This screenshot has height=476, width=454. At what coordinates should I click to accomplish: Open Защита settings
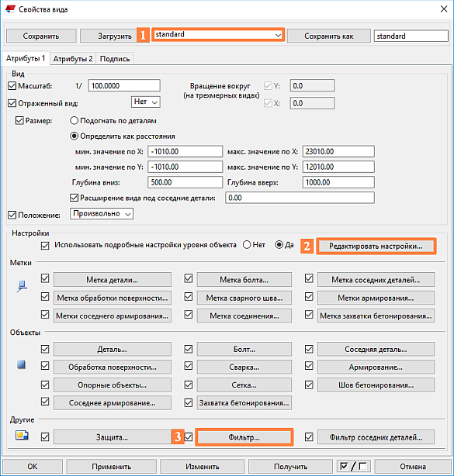(113, 437)
